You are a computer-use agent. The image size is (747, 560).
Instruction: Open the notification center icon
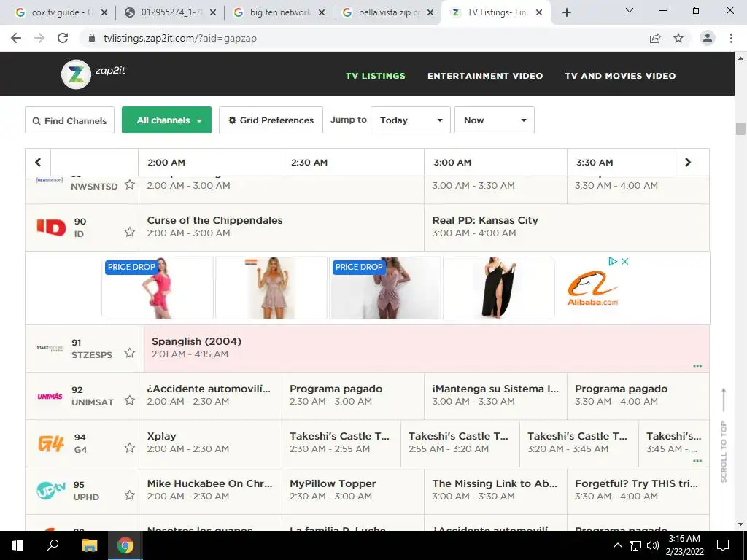tap(723, 545)
